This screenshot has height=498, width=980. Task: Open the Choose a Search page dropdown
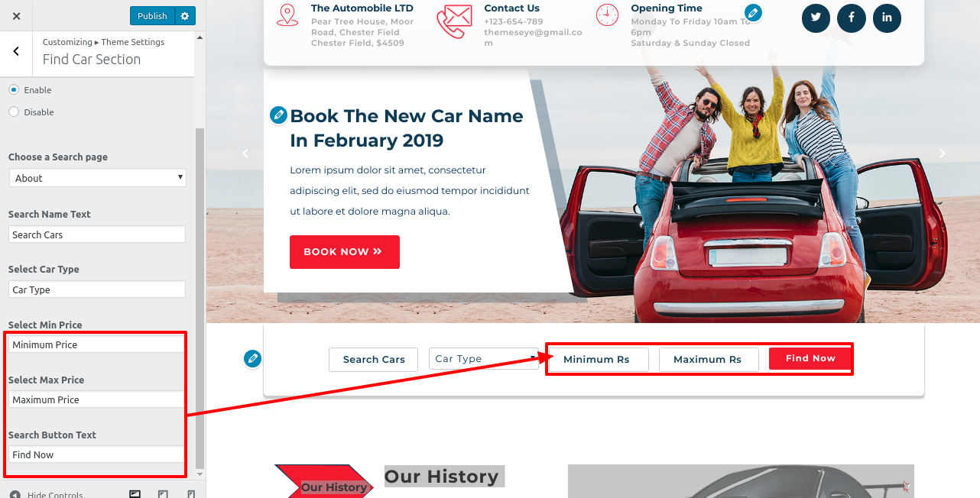[97, 178]
